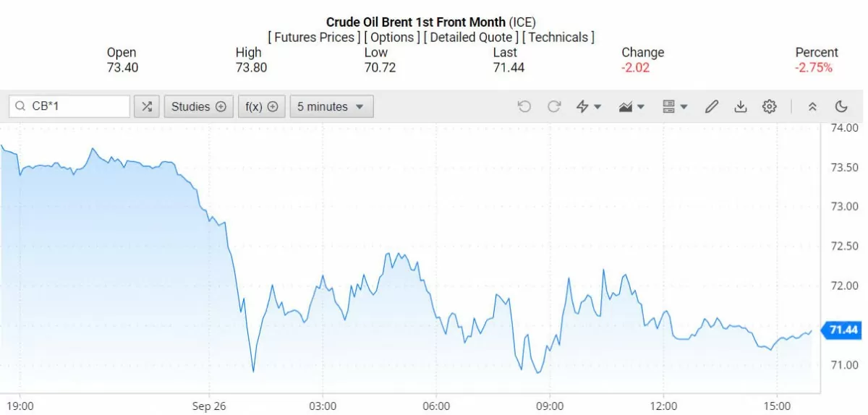Collapse the chart toolbar with double chevron

(x=812, y=107)
